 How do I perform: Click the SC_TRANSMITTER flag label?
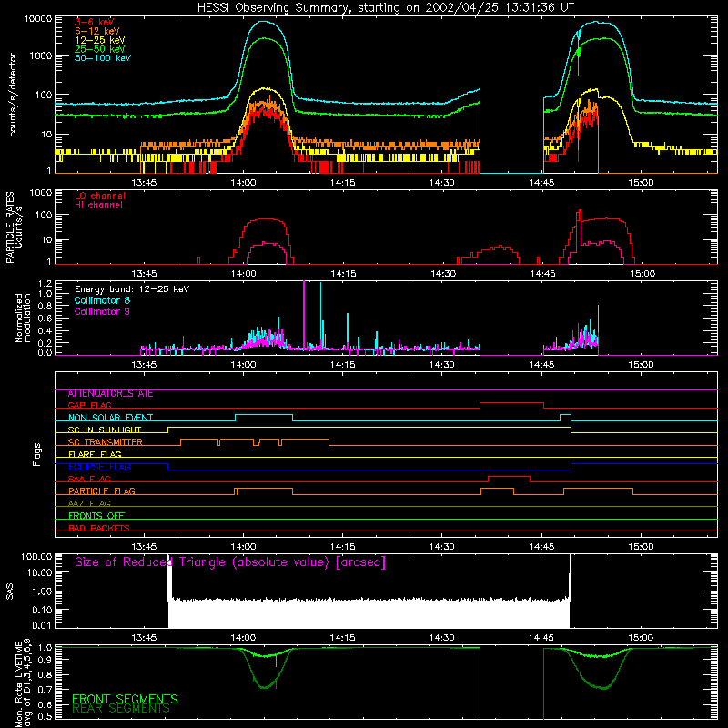pos(105,442)
